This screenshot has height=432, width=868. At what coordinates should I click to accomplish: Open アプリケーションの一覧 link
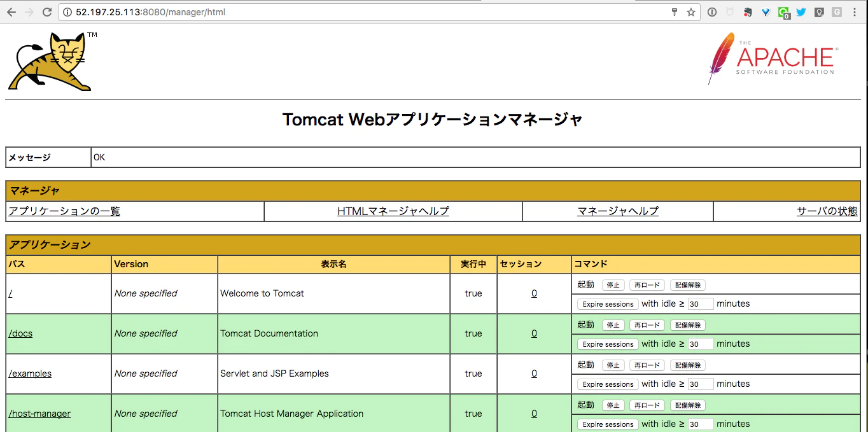pos(64,211)
